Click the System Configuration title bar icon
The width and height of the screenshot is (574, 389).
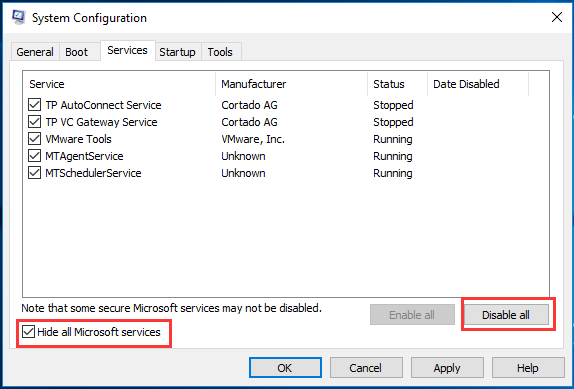click(18, 18)
